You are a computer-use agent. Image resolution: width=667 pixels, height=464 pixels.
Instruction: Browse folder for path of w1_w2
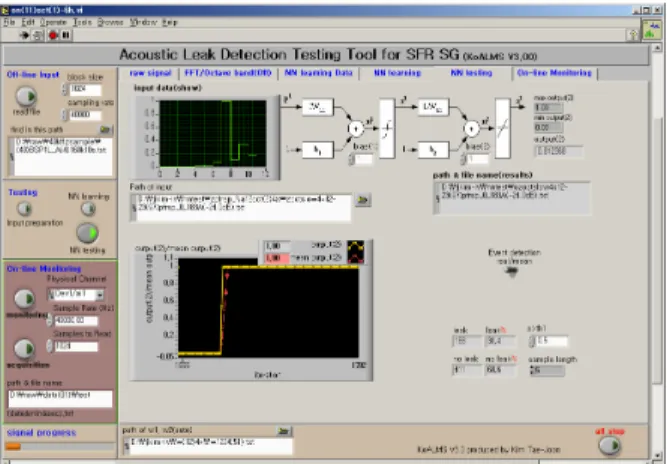coord(283,431)
